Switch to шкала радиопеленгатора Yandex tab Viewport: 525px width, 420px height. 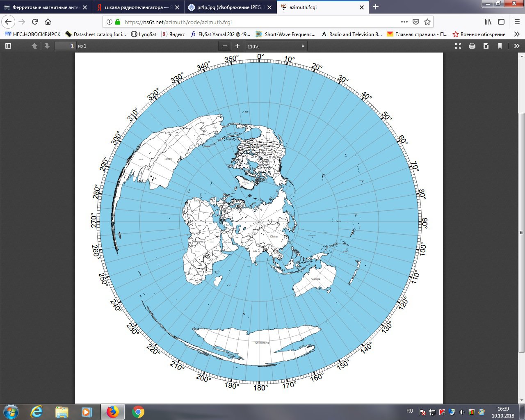(138, 7)
